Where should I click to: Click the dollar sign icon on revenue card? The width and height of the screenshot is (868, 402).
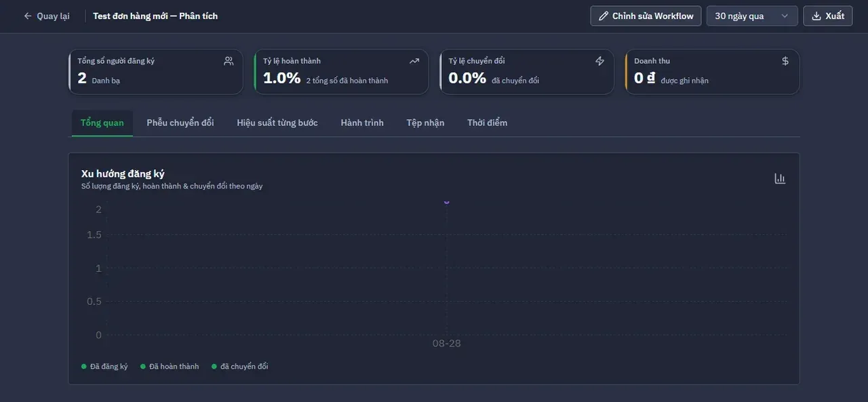(x=785, y=61)
